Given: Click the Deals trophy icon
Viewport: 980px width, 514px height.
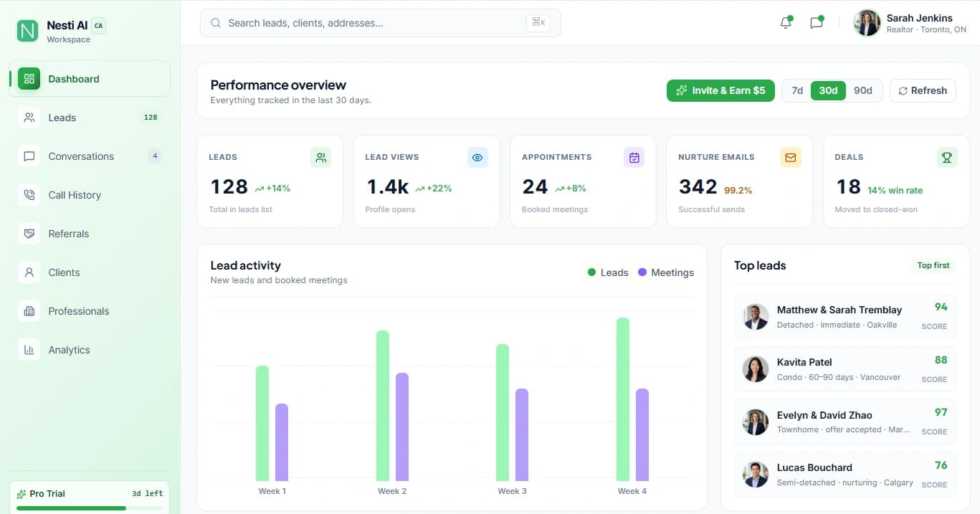Looking at the screenshot, I should (x=947, y=158).
